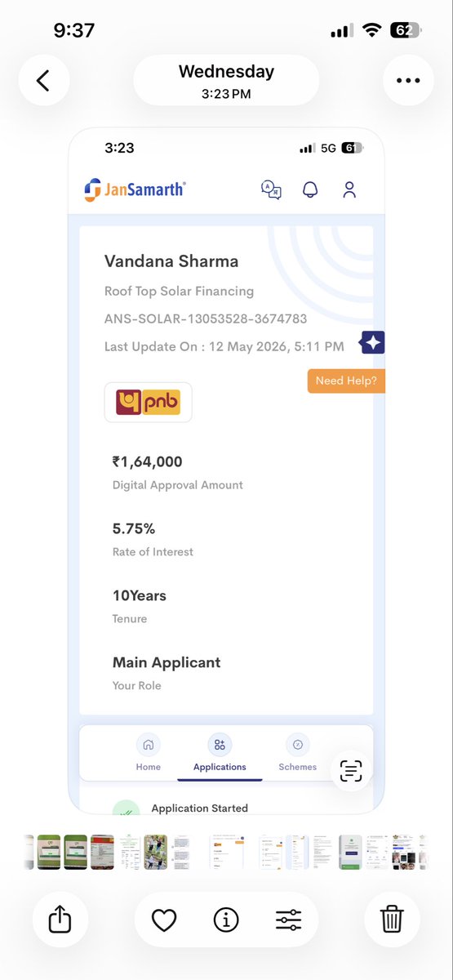Delete the photo using trash icon
The image size is (453, 980).
click(x=393, y=920)
